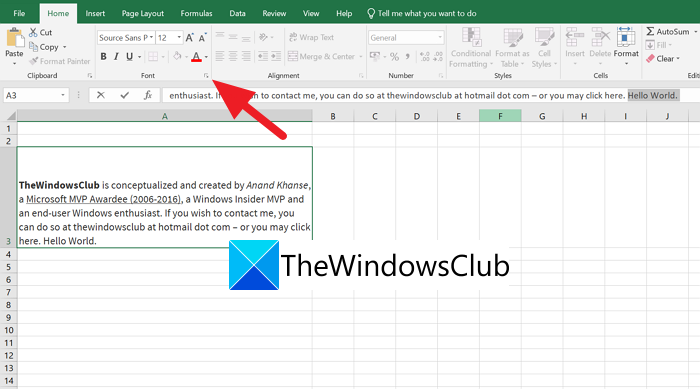The height and width of the screenshot is (389, 700).
Task: Open font size dropdown
Action: pyautogui.click(x=179, y=38)
